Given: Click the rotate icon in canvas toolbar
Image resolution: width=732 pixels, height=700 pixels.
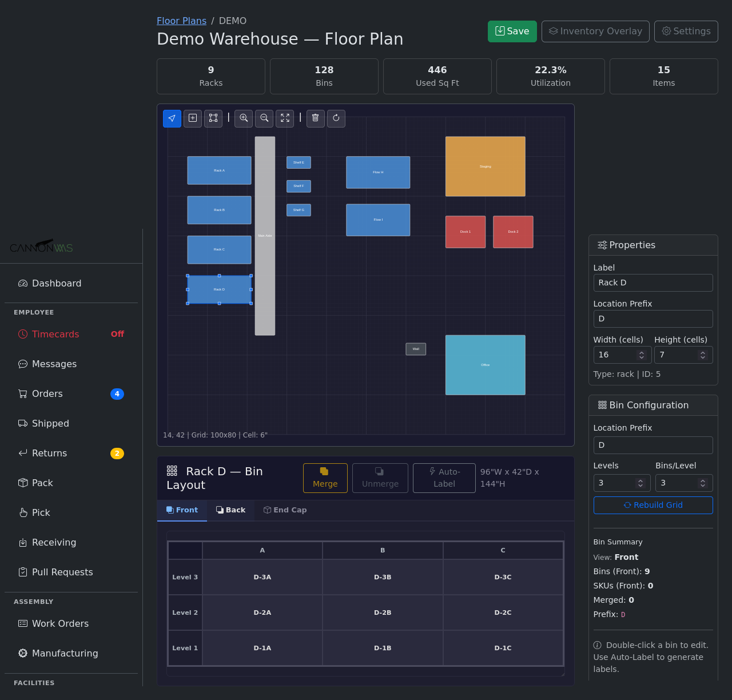Looking at the screenshot, I should pos(336,118).
